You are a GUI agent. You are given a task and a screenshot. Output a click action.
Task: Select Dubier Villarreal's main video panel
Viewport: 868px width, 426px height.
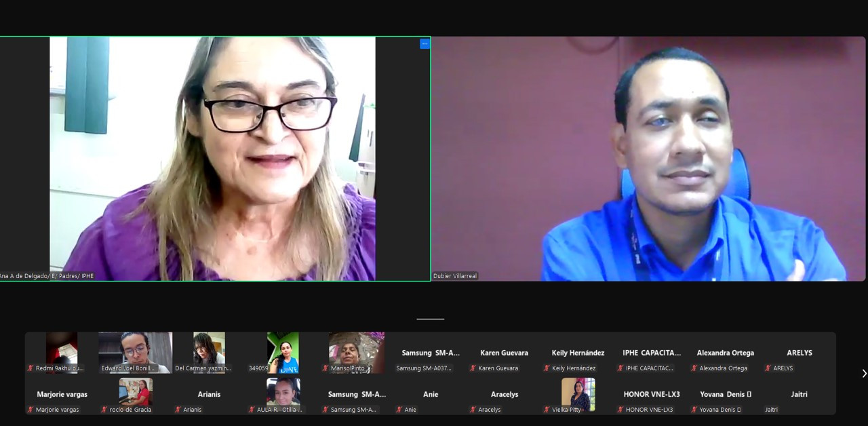coord(648,159)
